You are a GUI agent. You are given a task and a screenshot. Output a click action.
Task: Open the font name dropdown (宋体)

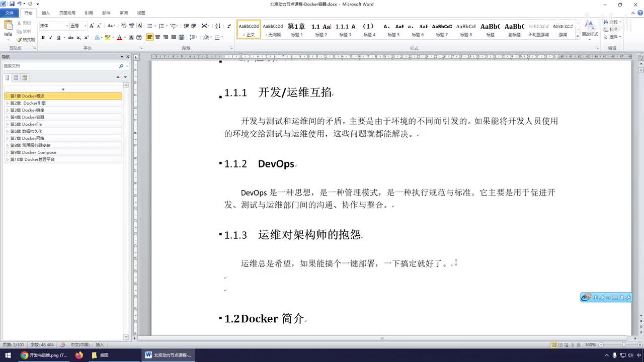66,26
